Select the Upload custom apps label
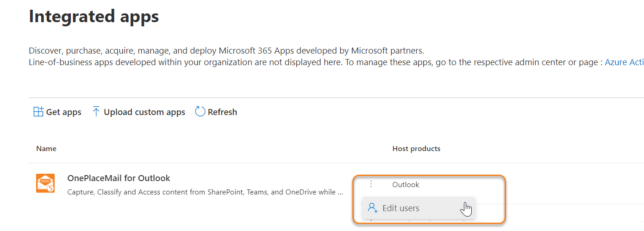The image size is (644, 231). pos(144,112)
